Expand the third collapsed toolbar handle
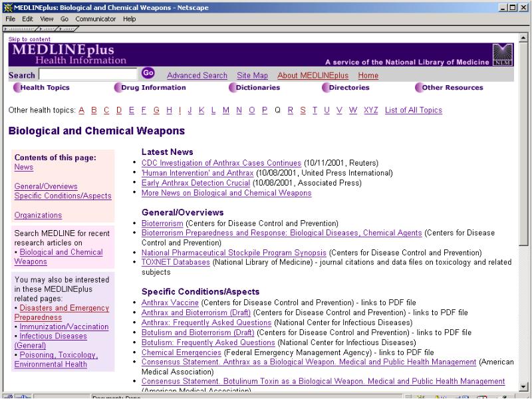The width and height of the screenshot is (532, 399). (68, 29)
